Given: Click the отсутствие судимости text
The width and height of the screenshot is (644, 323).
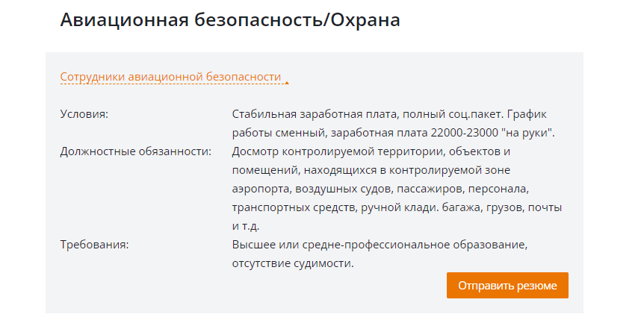Looking at the screenshot, I should point(293,263).
